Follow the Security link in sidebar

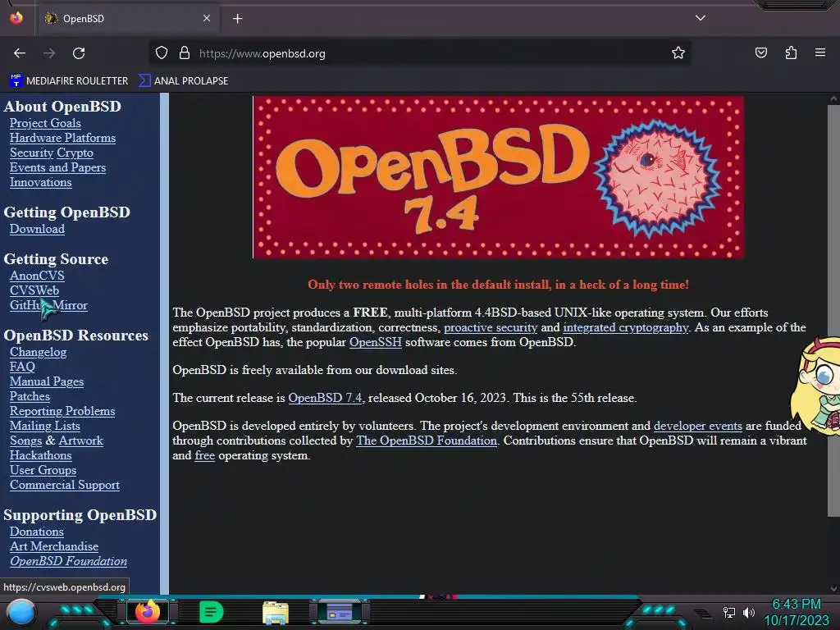(x=32, y=153)
